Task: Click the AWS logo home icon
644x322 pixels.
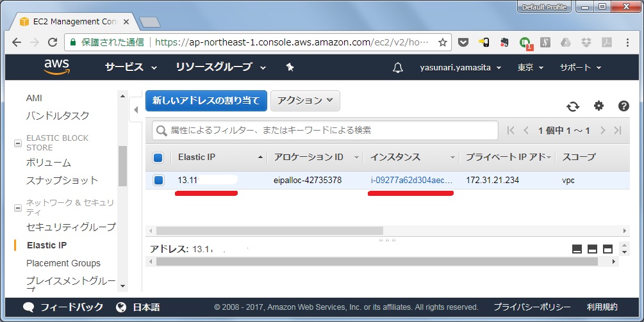Action: pos(56,67)
